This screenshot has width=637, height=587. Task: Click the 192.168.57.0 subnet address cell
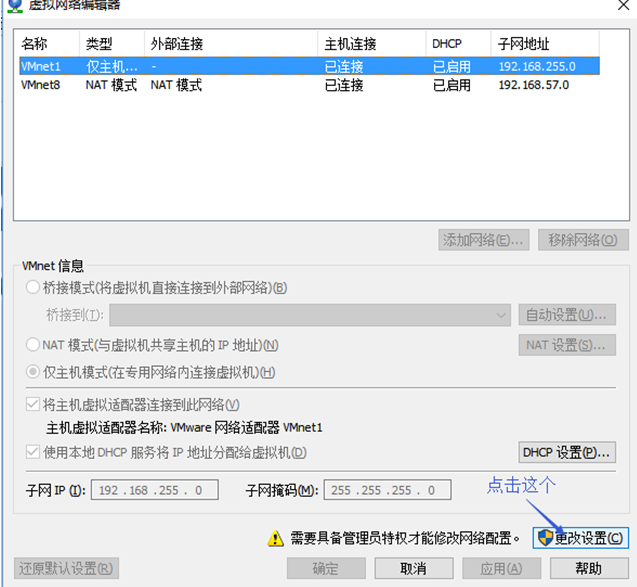pyautogui.click(x=534, y=85)
